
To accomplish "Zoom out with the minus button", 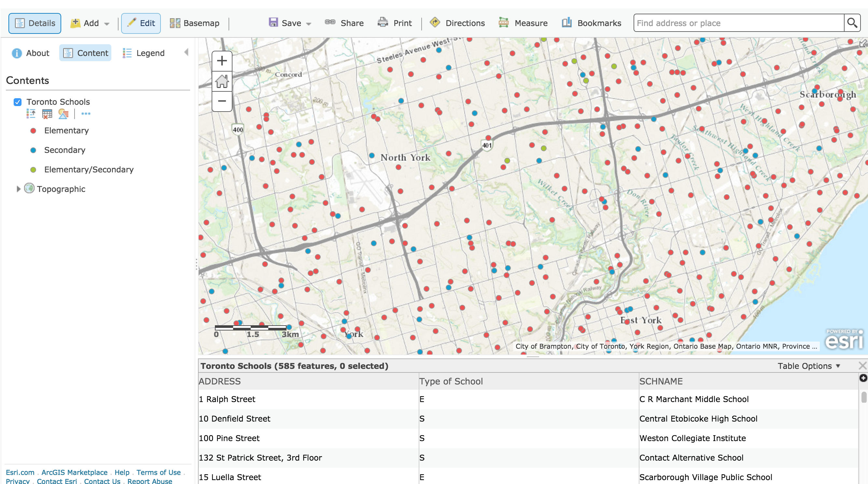I will coord(222,101).
